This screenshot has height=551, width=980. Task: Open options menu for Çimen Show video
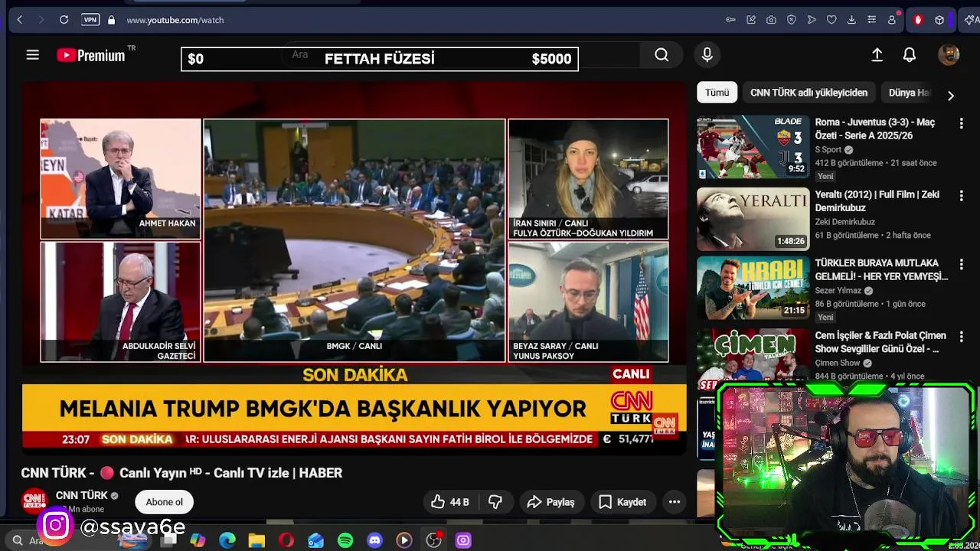pos(962,337)
